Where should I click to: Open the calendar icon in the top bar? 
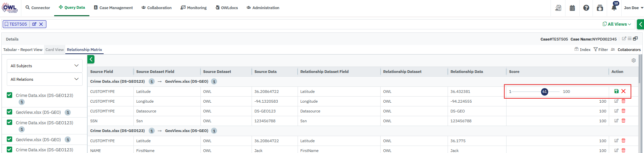(x=572, y=8)
